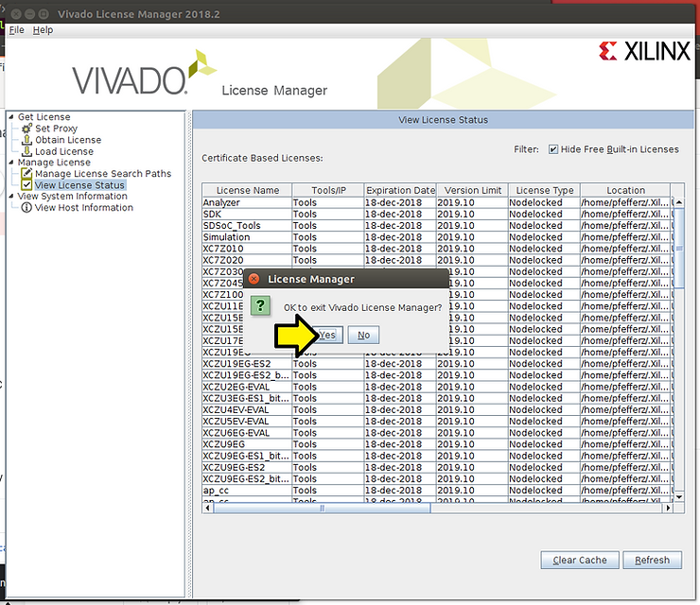Viewport: 700px width, 605px height.
Task: Select Set Proxy in the tree
Action: tap(56, 129)
